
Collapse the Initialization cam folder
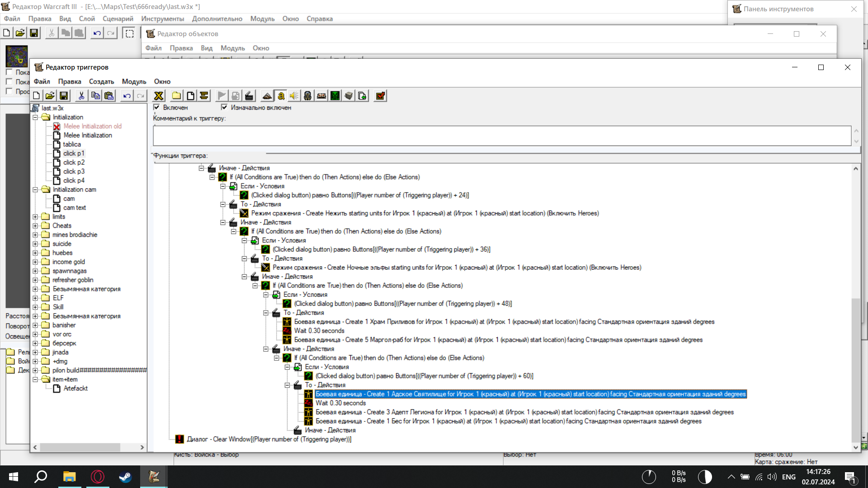click(x=35, y=190)
